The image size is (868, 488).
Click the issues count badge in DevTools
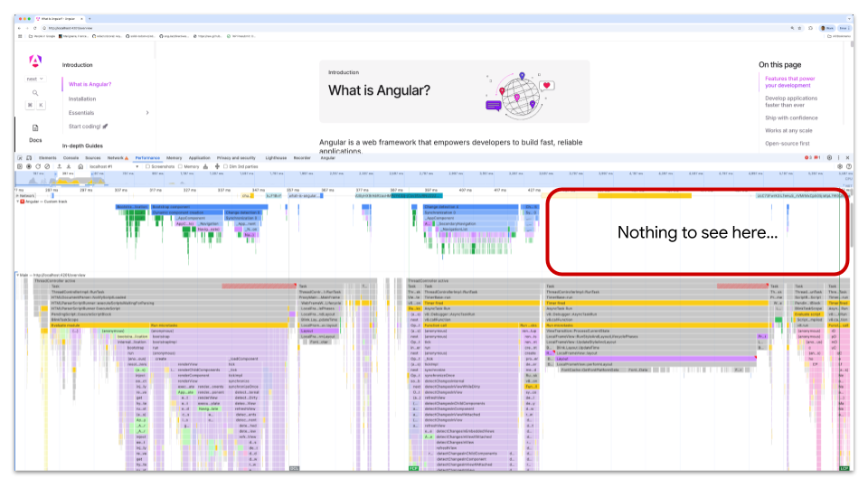click(x=817, y=157)
